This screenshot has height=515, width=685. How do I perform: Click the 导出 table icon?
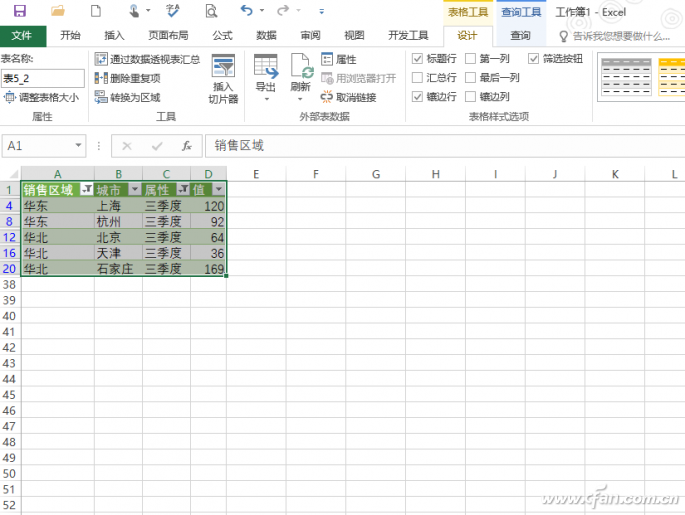(x=266, y=66)
